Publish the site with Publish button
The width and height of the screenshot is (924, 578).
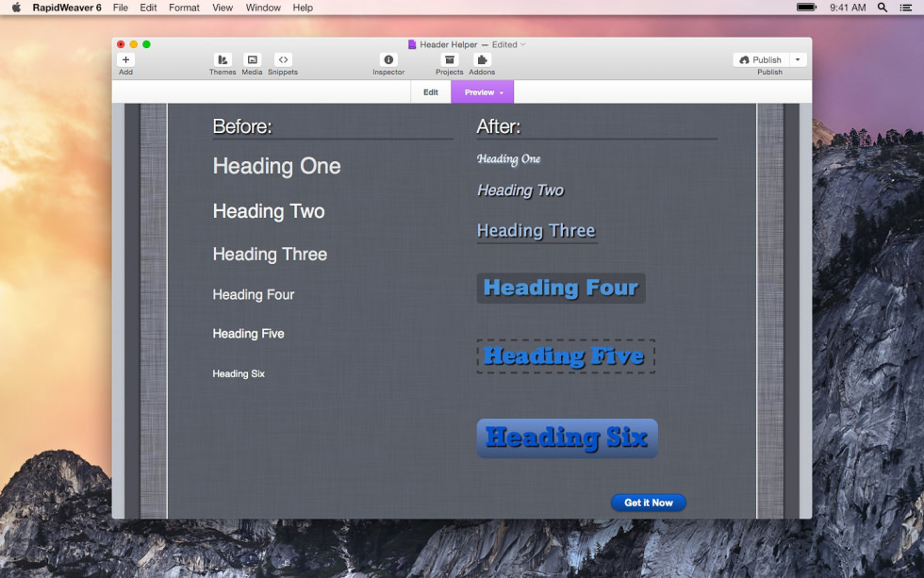click(x=761, y=59)
